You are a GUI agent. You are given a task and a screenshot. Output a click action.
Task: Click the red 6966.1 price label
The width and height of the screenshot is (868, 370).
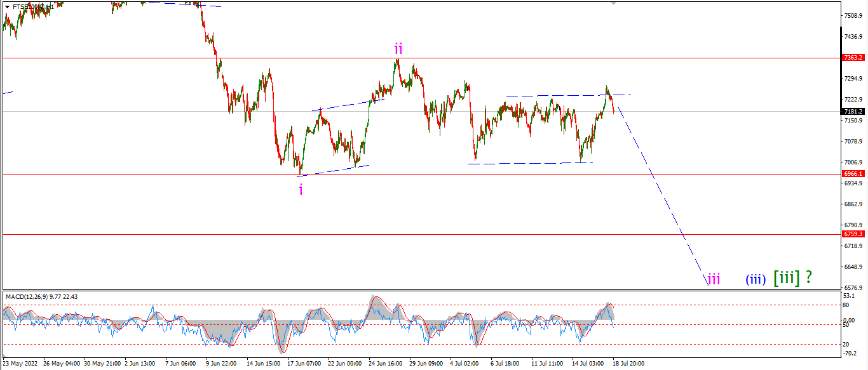click(x=853, y=173)
